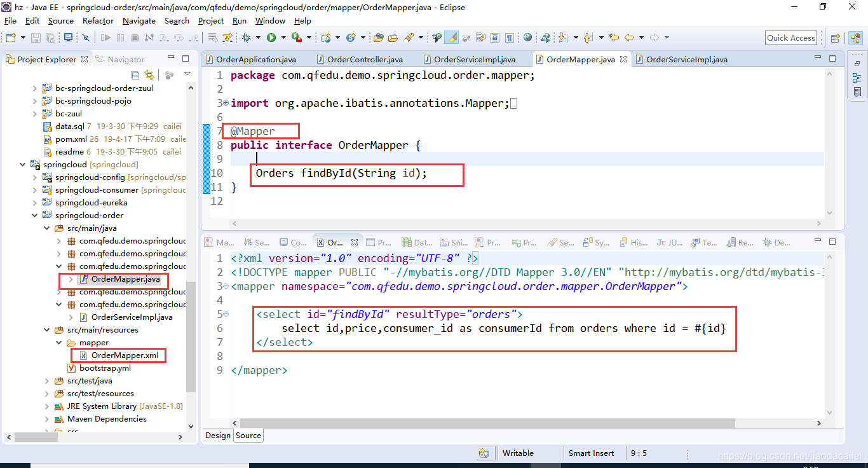Click the Terminate debug icon

(135, 38)
